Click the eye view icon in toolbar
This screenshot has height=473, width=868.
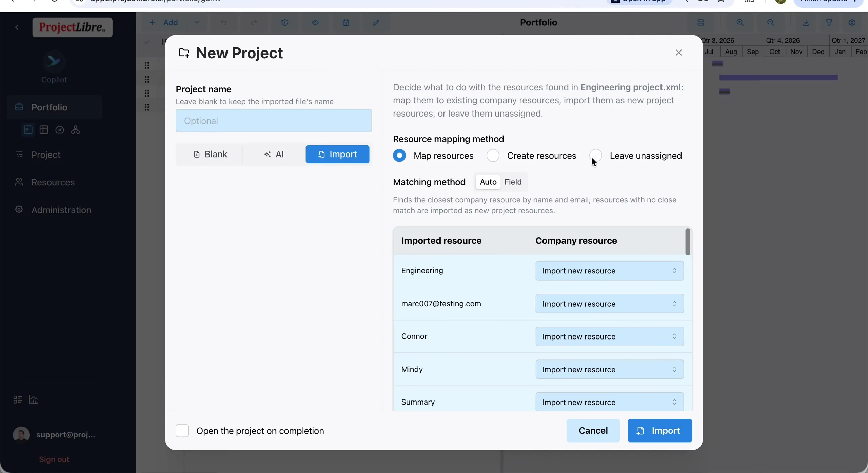[315, 23]
